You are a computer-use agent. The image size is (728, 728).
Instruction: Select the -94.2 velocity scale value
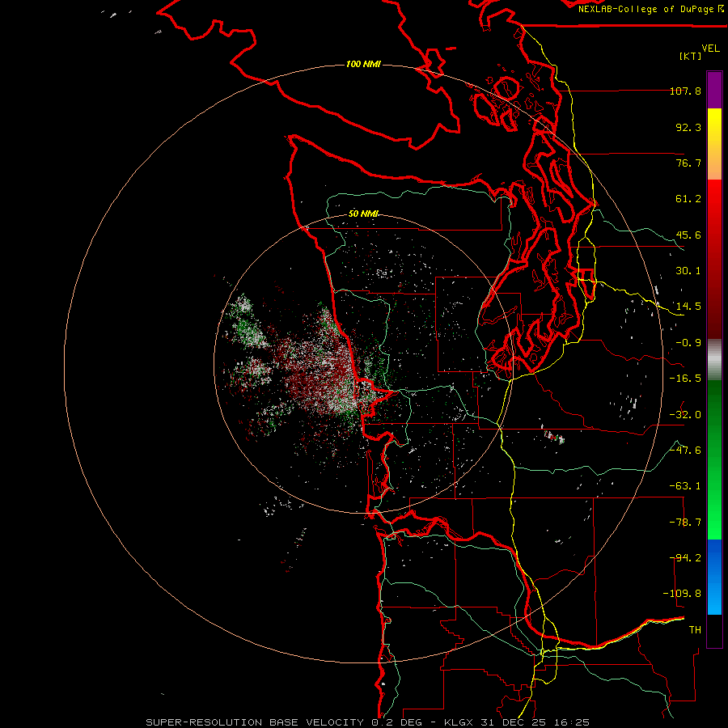(x=685, y=558)
